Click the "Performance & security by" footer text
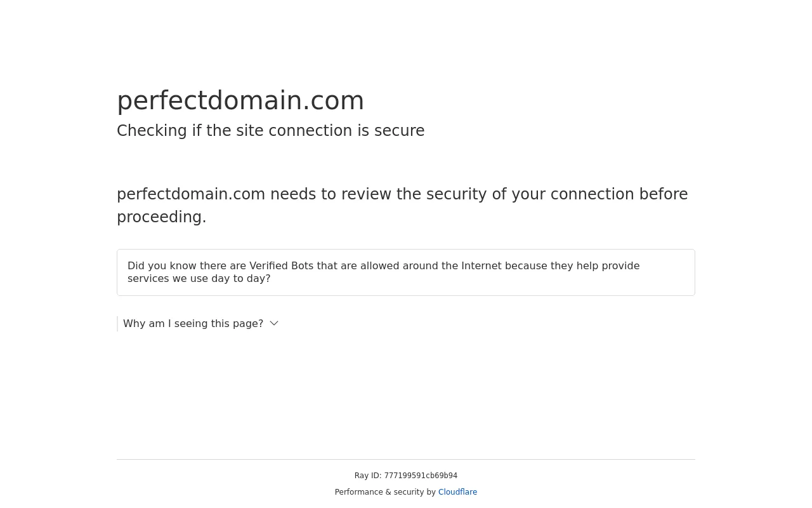The width and height of the screenshot is (812, 508). coord(385,492)
